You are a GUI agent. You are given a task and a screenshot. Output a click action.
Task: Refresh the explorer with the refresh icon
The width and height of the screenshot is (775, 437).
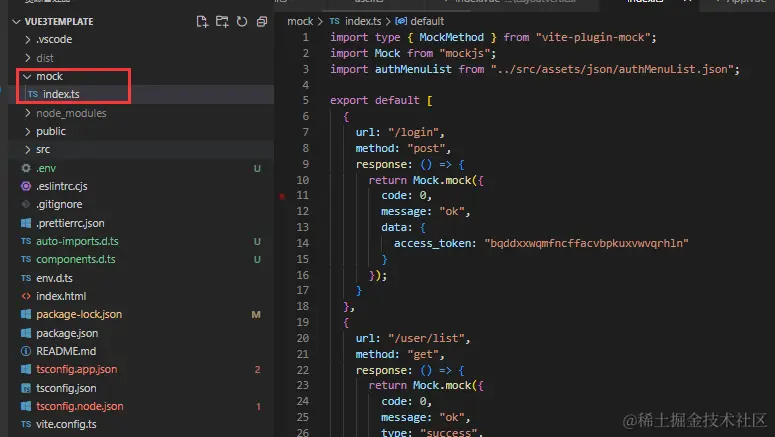pyautogui.click(x=242, y=21)
